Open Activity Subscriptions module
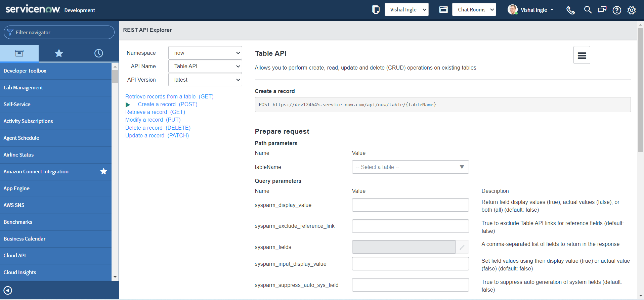 56,121
